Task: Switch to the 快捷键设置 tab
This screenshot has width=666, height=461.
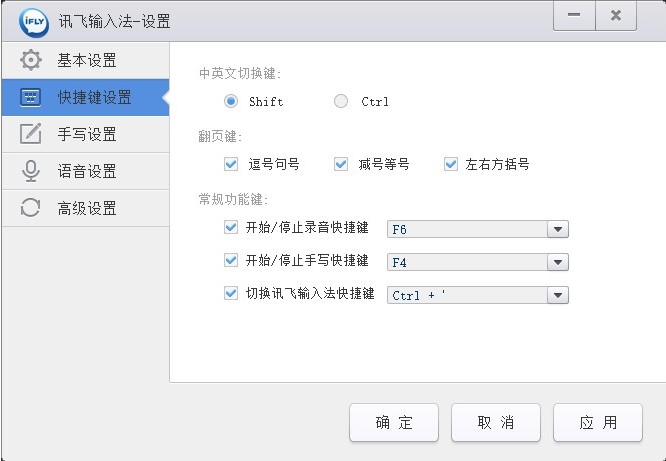Action: point(86,97)
